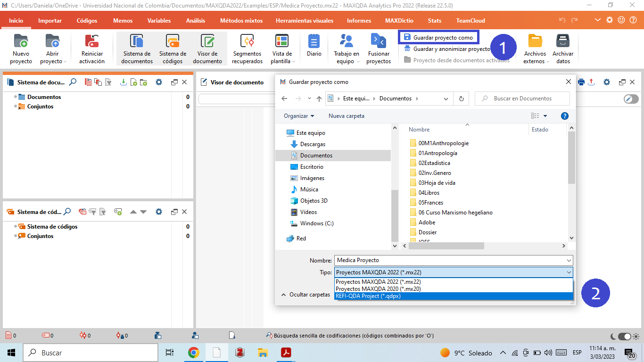The height and width of the screenshot is (362, 644).
Task: Open settings gear in Visor de documento
Action: click(x=607, y=82)
